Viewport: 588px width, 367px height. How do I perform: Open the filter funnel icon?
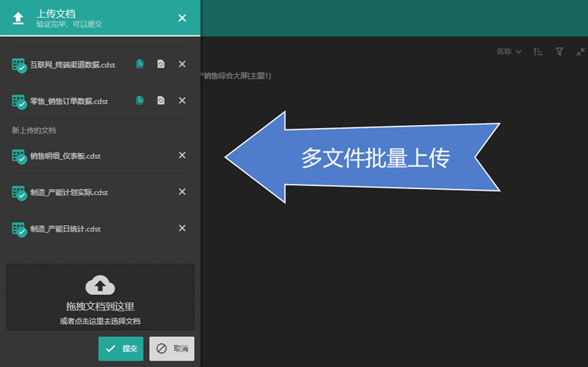(x=559, y=51)
